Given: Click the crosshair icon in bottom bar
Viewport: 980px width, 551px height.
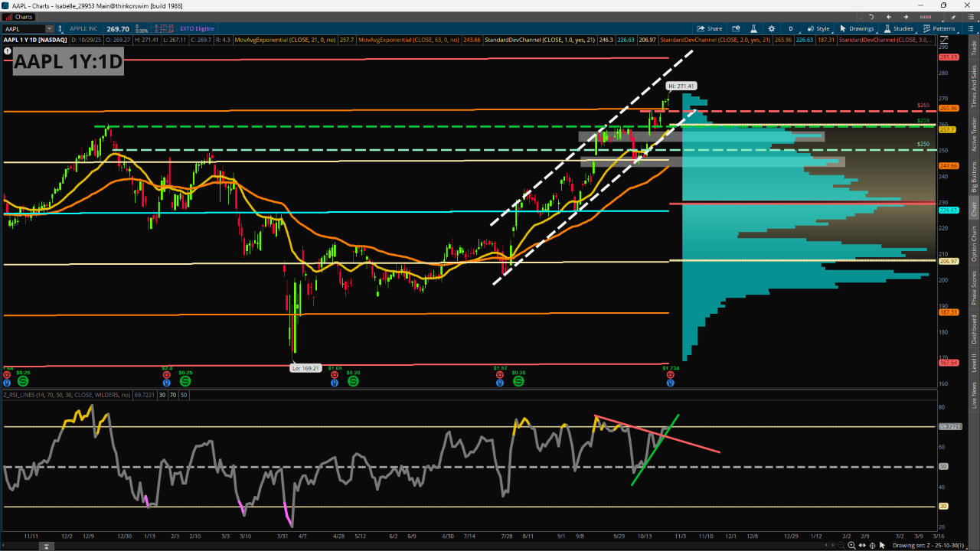Looking at the screenshot, I should point(872,546).
